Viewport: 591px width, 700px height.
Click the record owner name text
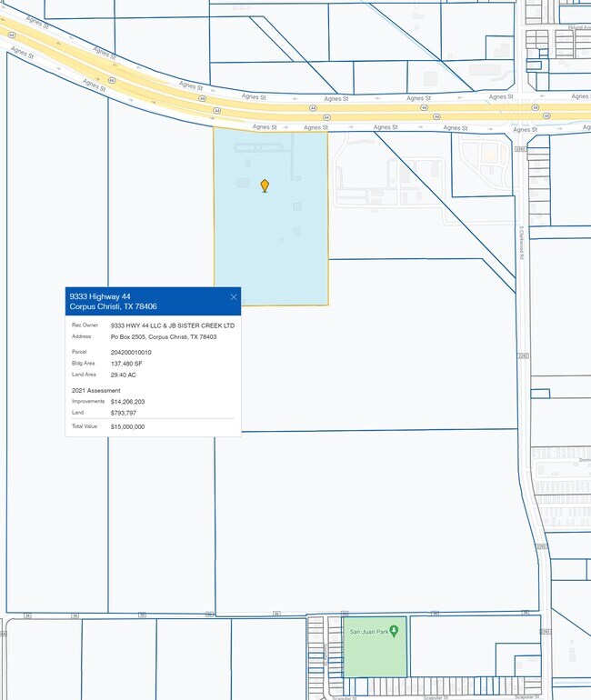(x=172, y=325)
